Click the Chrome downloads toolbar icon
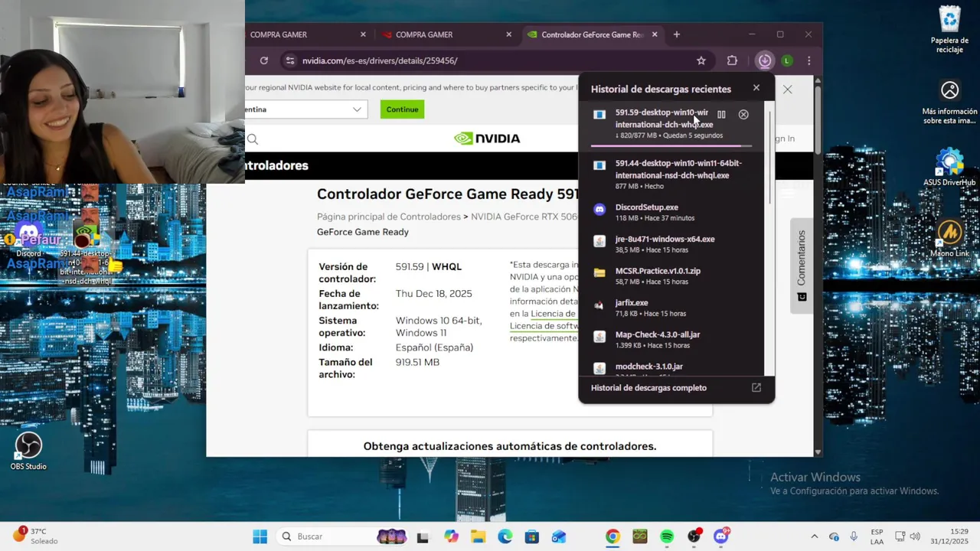The image size is (980, 551). [x=764, y=60]
